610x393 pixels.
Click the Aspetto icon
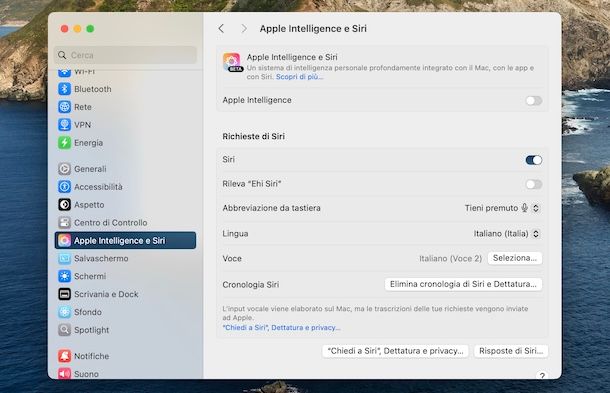(x=65, y=205)
